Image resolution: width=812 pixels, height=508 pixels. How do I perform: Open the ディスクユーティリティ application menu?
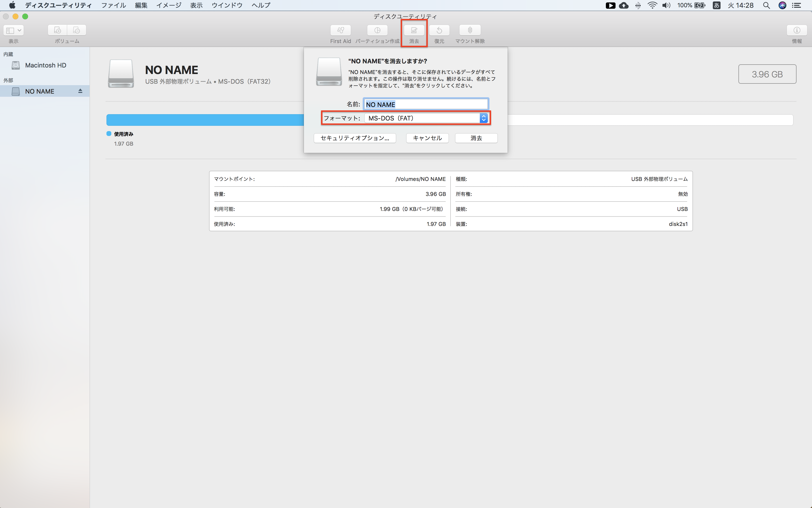(59, 5)
